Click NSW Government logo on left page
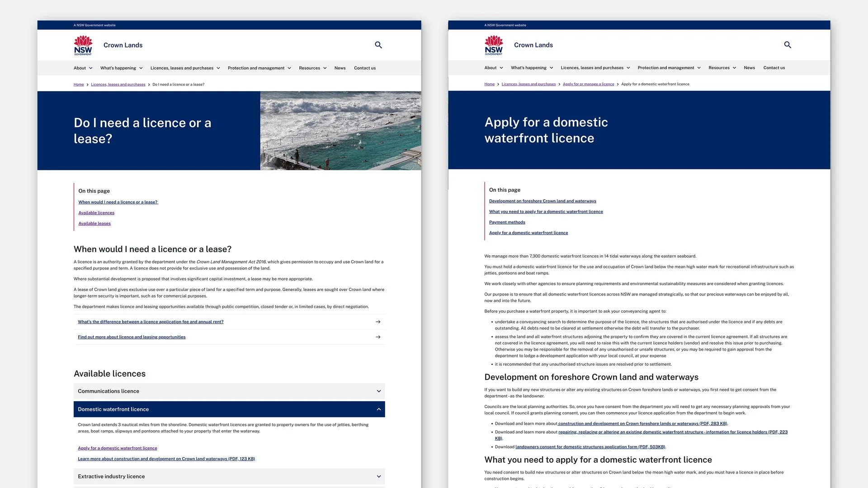This screenshot has width=868, height=488. click(x=83, y=45)
